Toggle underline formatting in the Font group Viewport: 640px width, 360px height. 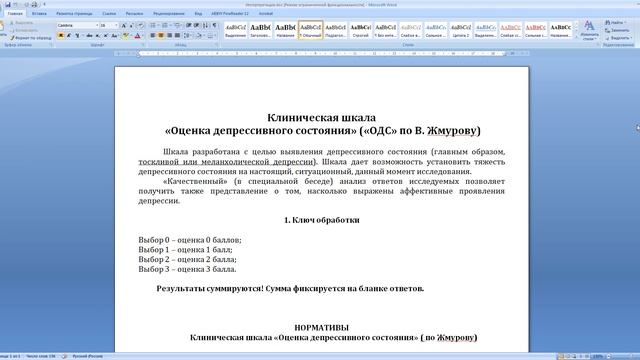click(77, 36)
